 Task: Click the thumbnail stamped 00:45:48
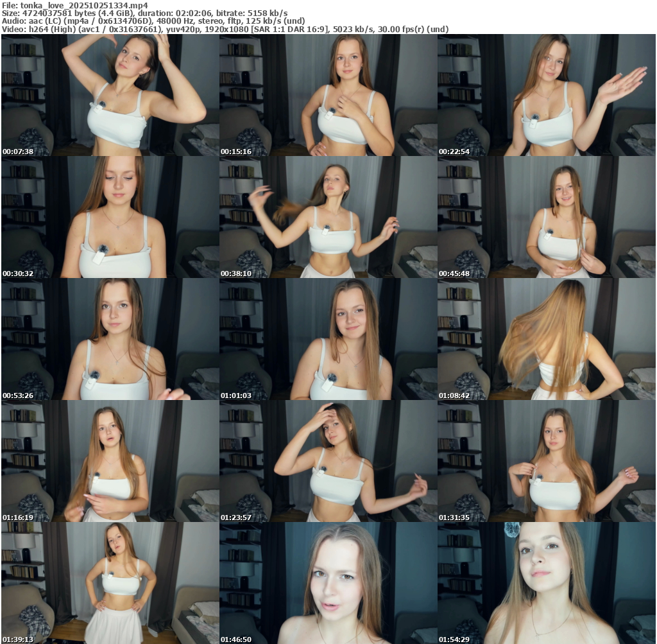click(x=547, y=217)
